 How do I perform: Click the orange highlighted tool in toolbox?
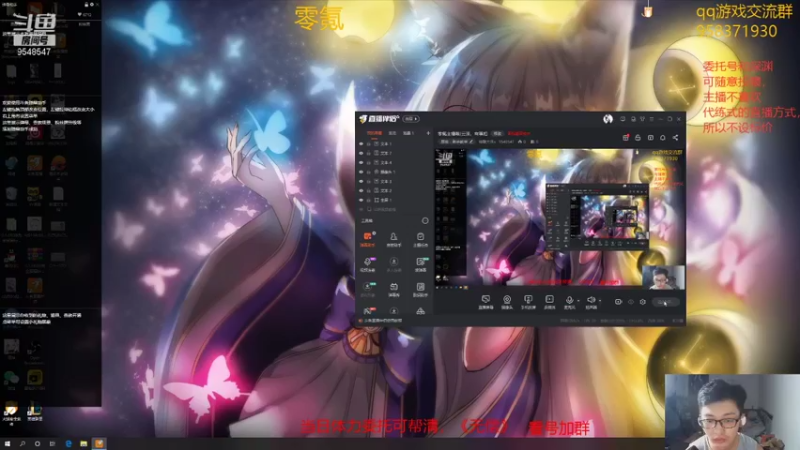click(x=367, y=239)
